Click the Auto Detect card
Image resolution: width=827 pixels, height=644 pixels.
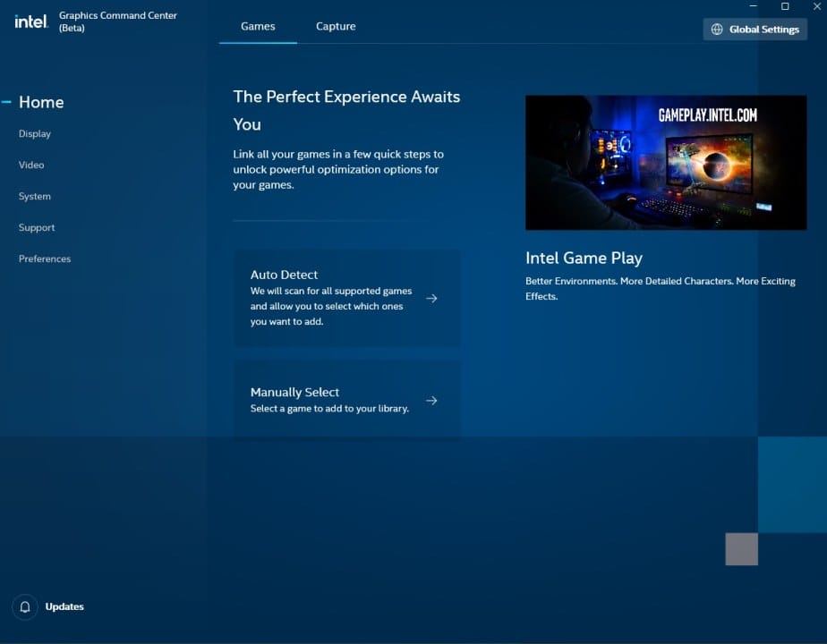(347, 295)
